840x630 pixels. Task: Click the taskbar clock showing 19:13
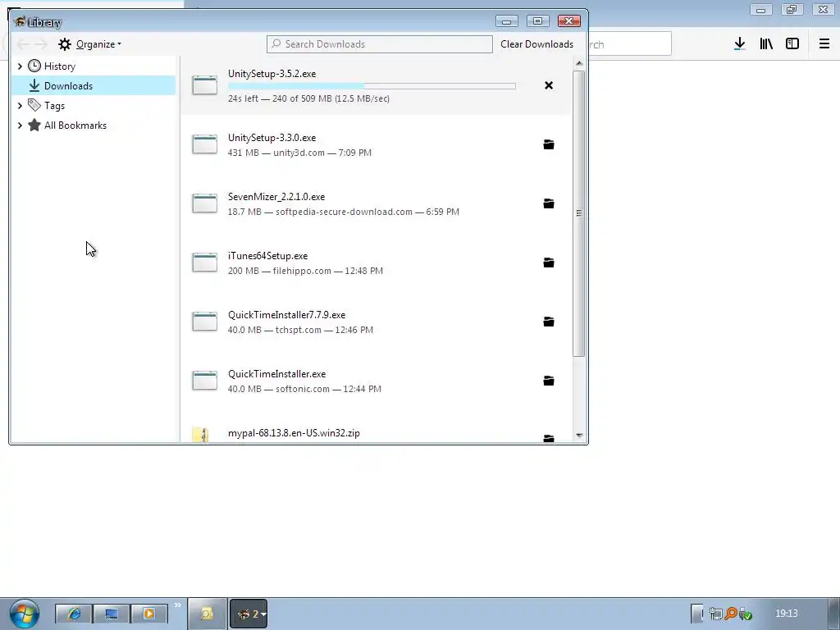(786, 614)
